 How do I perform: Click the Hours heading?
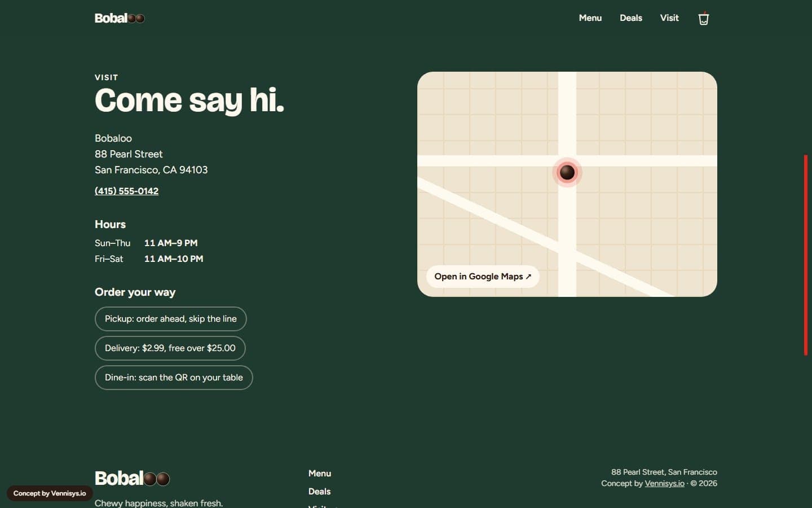coord(110,225)
